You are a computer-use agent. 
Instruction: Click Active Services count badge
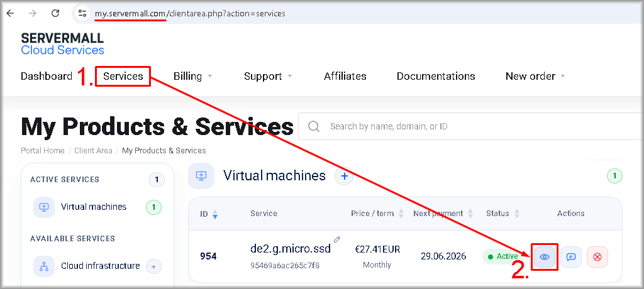coord(157,180)
